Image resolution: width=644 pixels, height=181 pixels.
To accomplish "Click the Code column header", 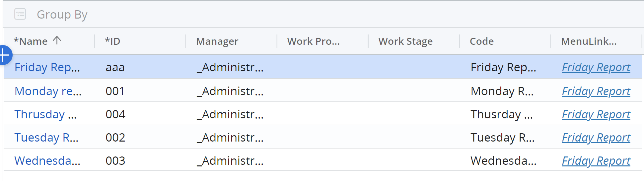I will (x=481, y=41).
